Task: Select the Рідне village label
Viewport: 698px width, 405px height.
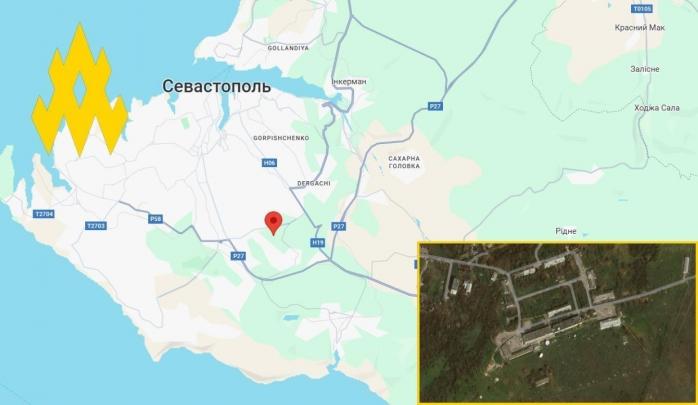Action: (566, 231)
